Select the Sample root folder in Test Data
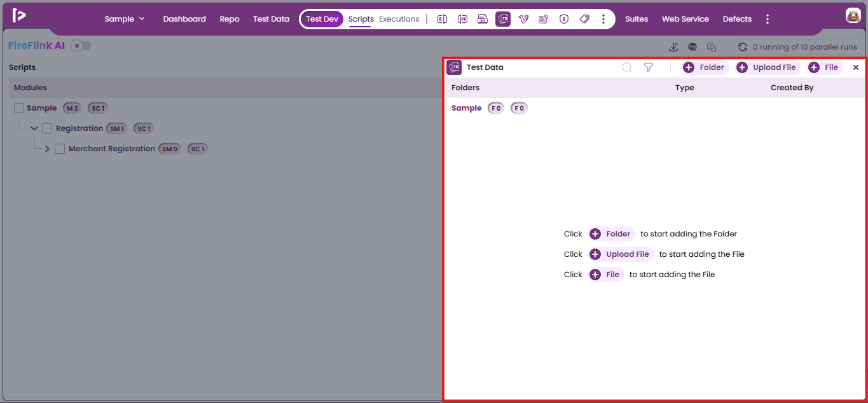Image resolution: width=868 pixels, height=403 pixels. pos(466,108)
